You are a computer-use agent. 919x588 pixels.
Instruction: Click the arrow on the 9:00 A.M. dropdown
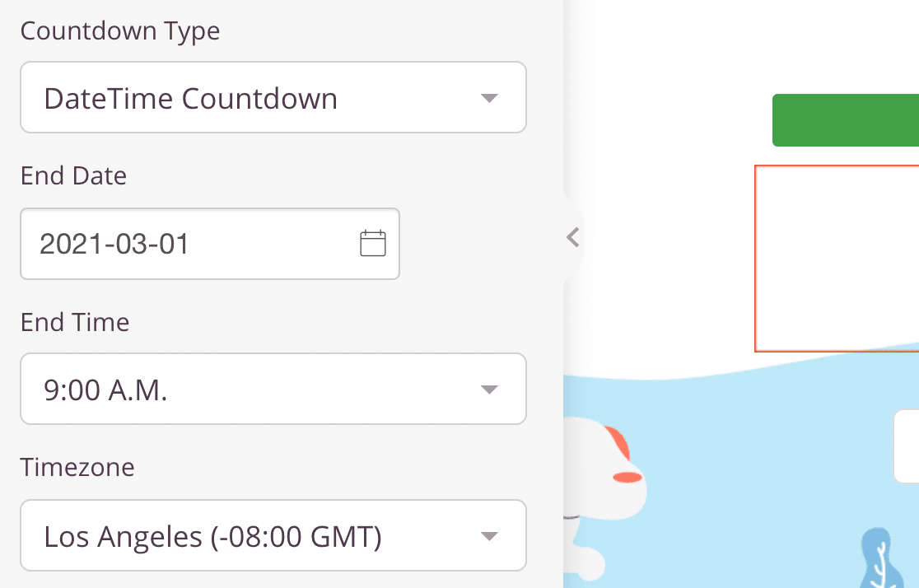point(489,390)
